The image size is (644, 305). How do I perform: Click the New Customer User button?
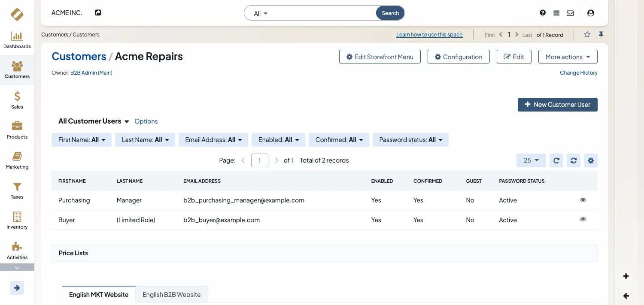(x=557, y=105)
